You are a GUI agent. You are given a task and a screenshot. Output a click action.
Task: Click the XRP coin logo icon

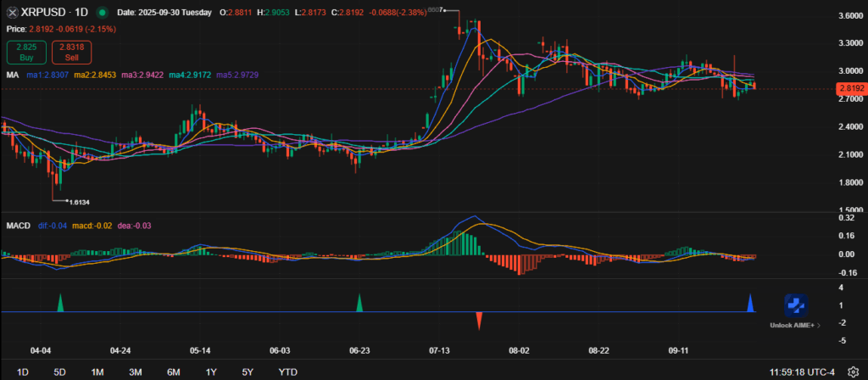(11, 14)
